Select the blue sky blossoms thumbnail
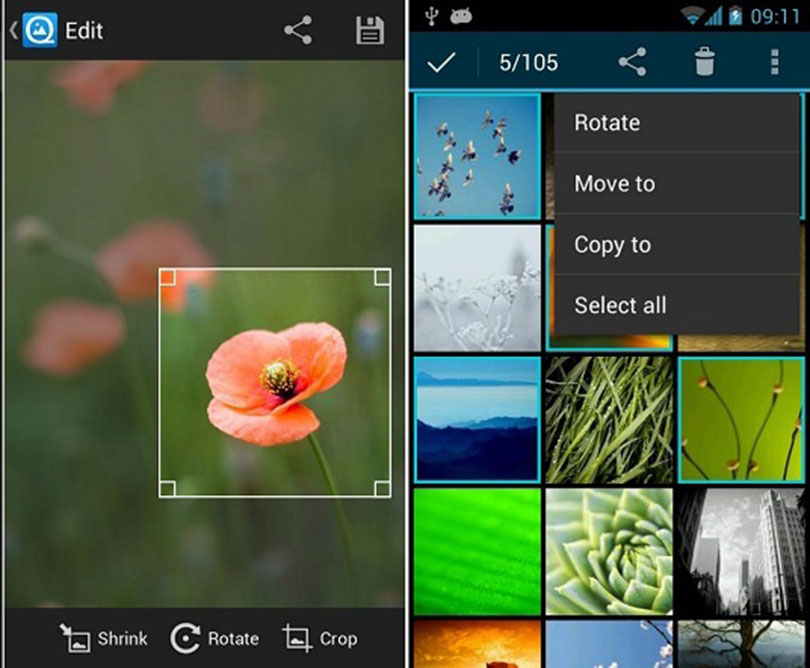Screen dimensions: 810x668 click(x=609, y=644)
